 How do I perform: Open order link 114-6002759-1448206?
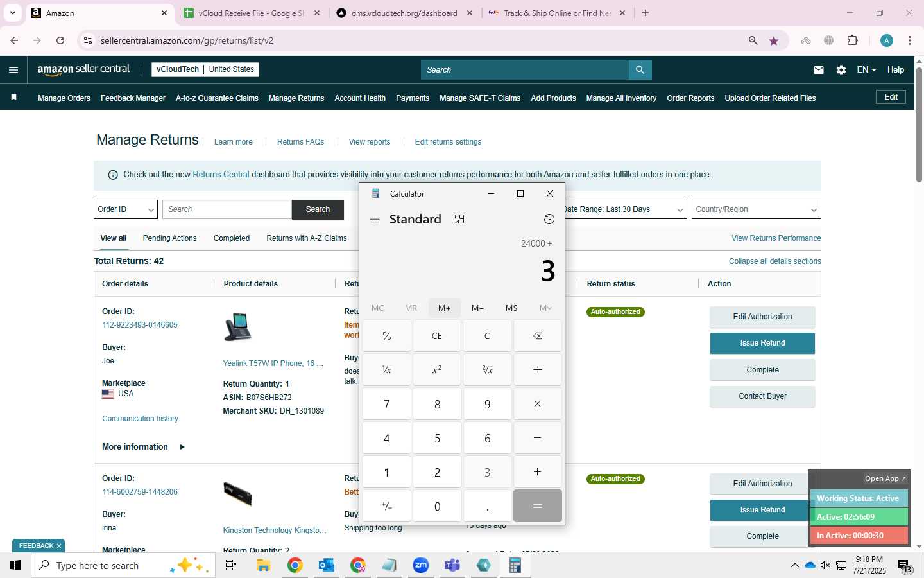[140, 492]
